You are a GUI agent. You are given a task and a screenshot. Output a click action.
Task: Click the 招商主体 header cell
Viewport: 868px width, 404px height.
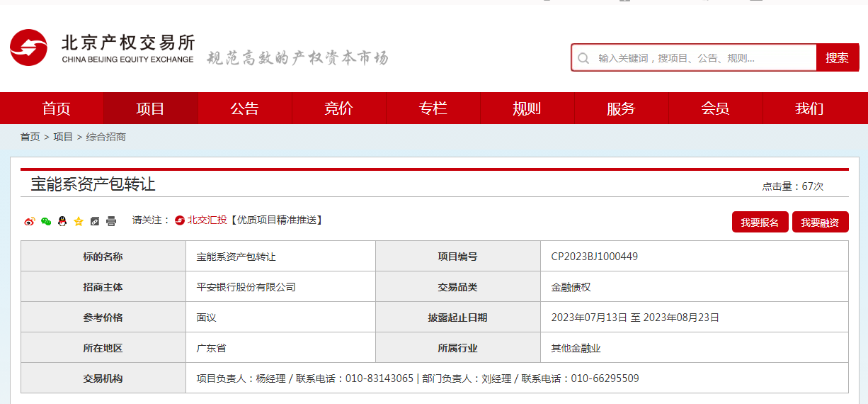coord(103,287)
